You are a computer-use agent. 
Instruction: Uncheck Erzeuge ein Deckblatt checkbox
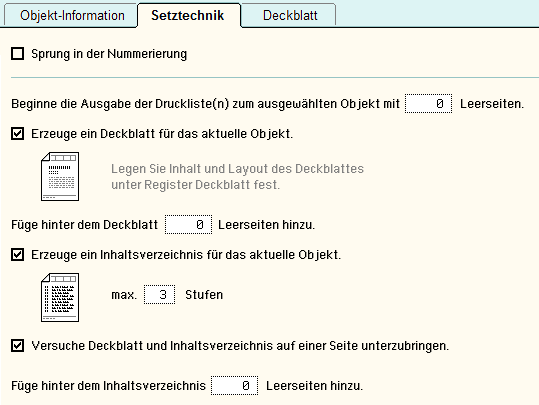click(x=18, y=133)
